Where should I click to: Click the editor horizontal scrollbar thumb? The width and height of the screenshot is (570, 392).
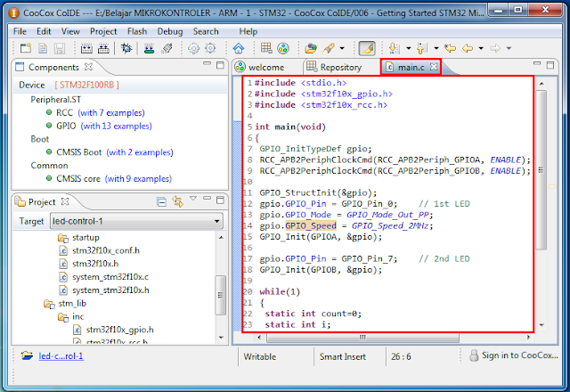pos(362,338)
